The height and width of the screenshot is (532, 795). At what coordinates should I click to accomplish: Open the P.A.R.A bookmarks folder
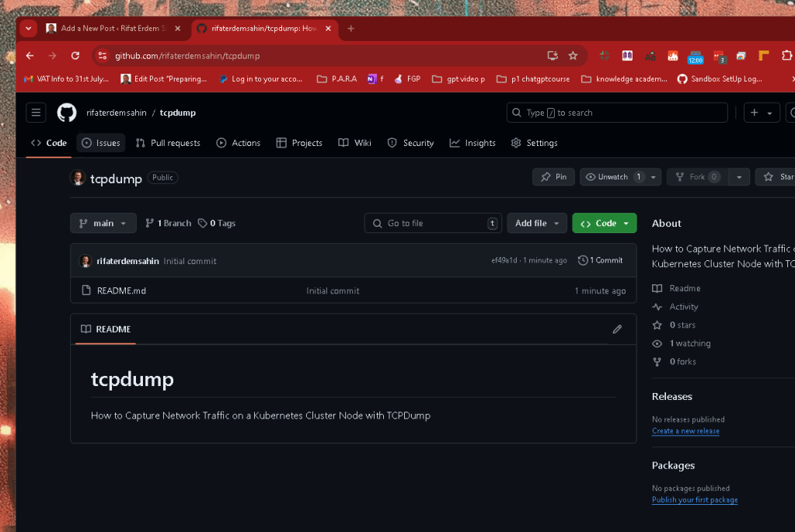tap(336, 79)
